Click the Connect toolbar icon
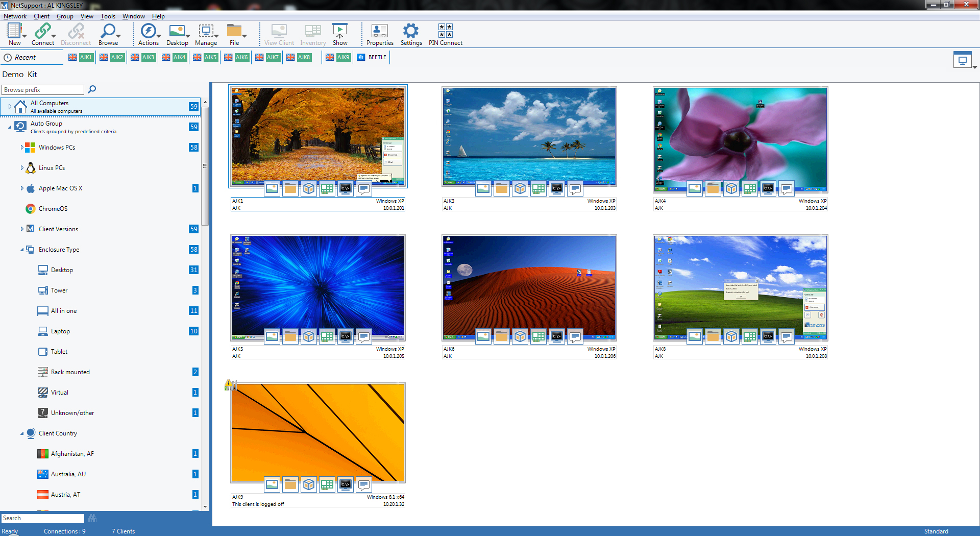The image size is (980, 536). point(42,34)
